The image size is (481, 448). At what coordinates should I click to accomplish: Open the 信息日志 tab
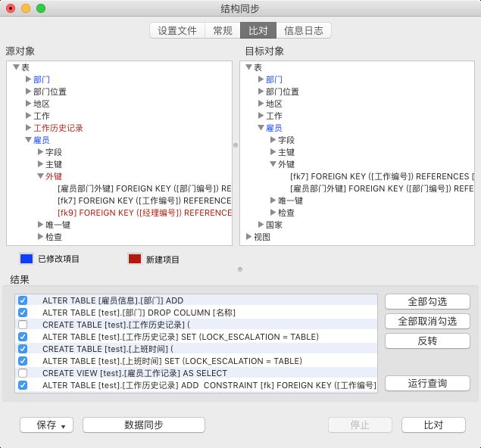[x=303, y=30]
